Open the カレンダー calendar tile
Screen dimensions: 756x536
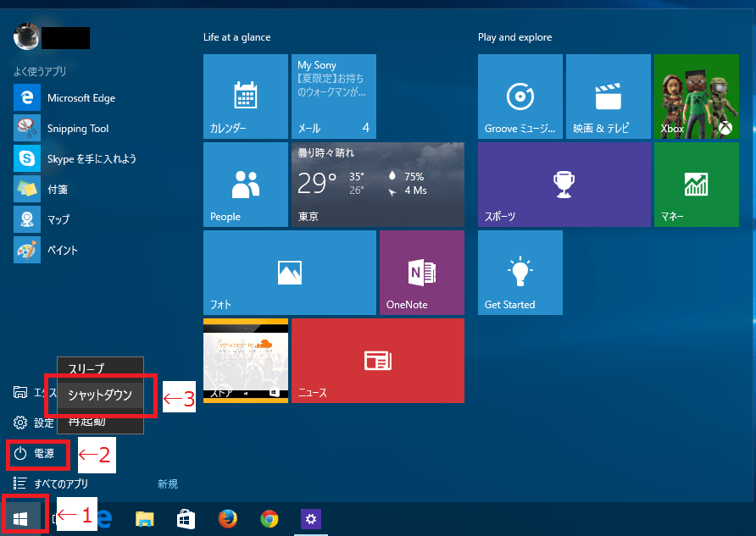point(246,97)
